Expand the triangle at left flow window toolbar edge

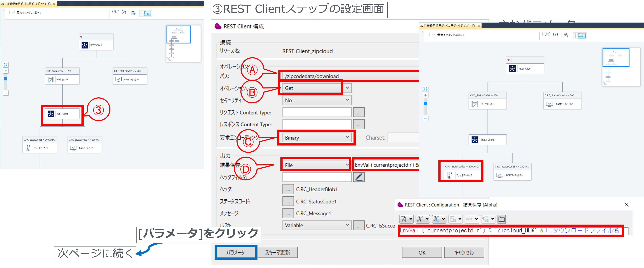tap(3, 10)
